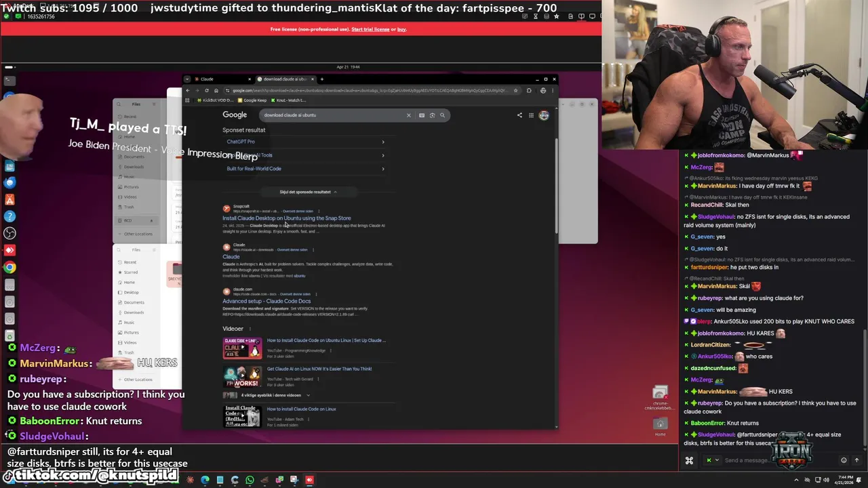868x488 pixels.
Task: Open the Chrome home page
Action: pyautogui.click(x=216, y=90)
